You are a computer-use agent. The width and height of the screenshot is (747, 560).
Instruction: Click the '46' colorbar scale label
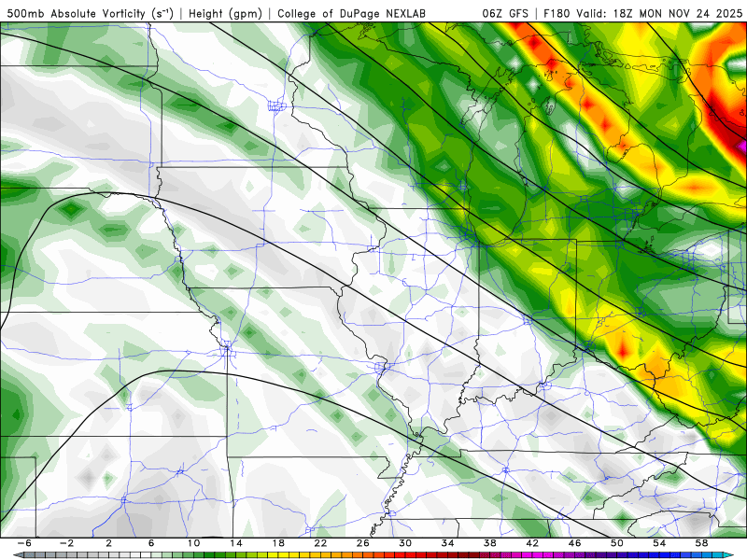574,543
